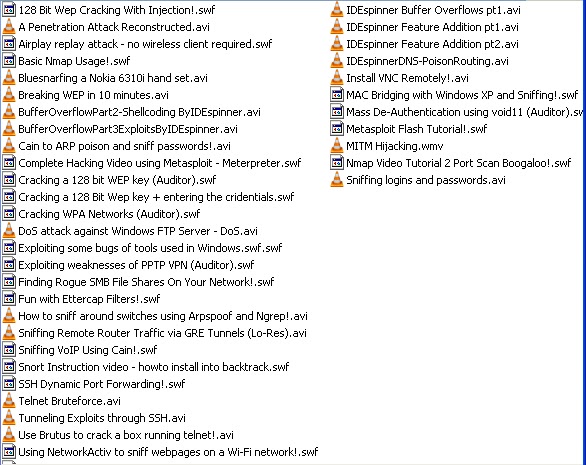586x465 pixels.
Task: Click SWF icon for Complete Hacking Video using Metasploit
Action: click(x=9, y=163)
